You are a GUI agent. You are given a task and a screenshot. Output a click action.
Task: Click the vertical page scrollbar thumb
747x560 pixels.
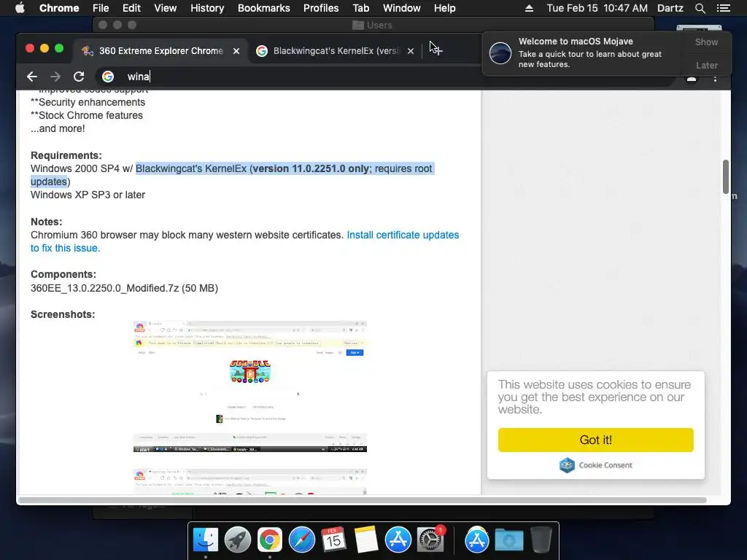pos(726,176)
